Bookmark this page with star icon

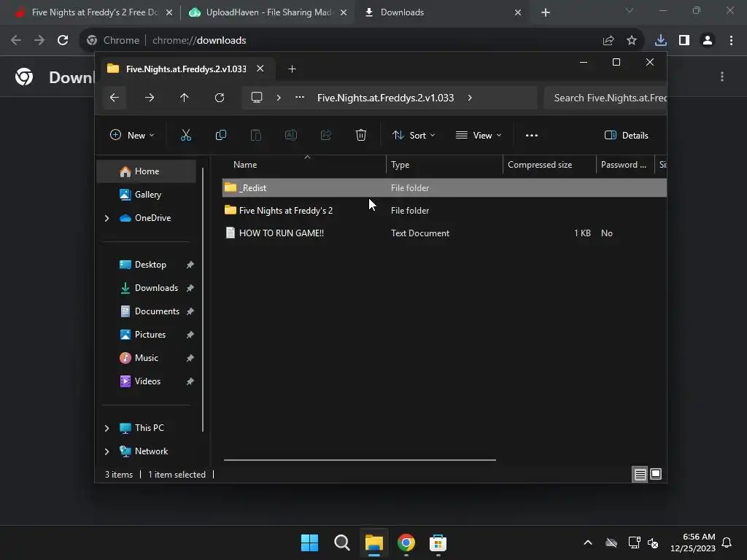[632, 41]
